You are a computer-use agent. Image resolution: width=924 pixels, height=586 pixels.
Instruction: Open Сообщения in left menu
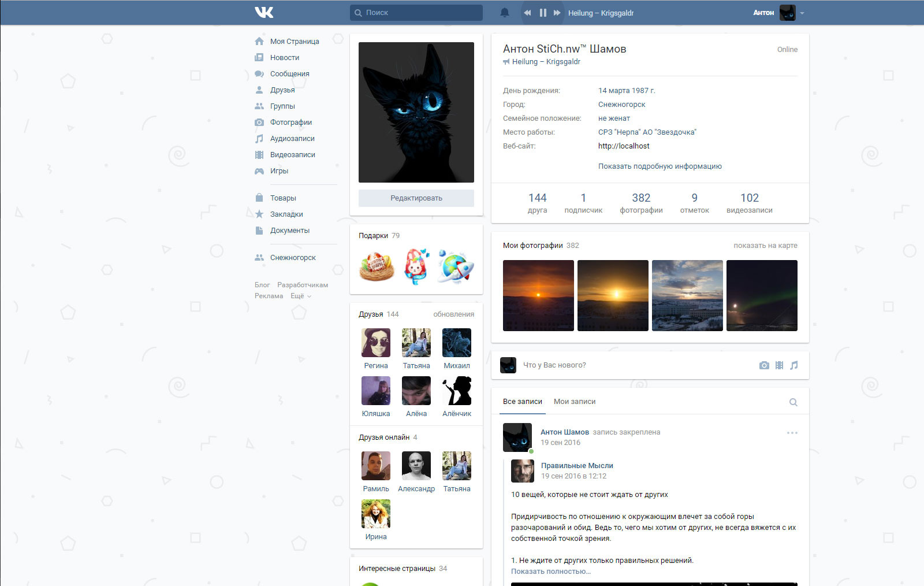(x=289, y=74)
